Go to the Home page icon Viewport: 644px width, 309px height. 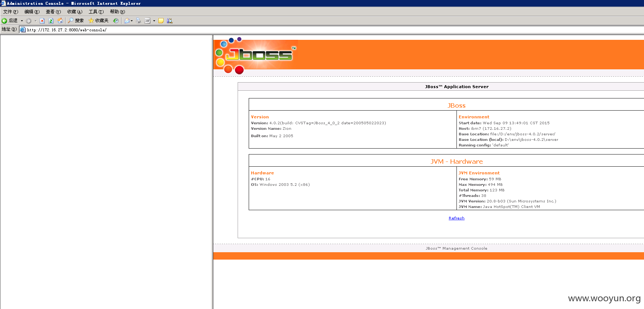tap(60, 21)
